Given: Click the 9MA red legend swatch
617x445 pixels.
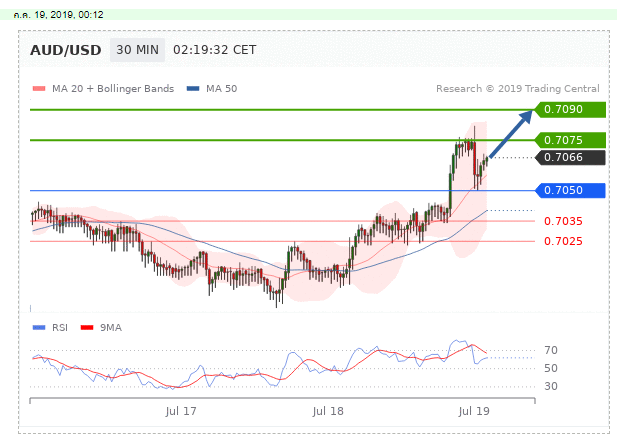Looking at the screenshot, I should (87, 328).
